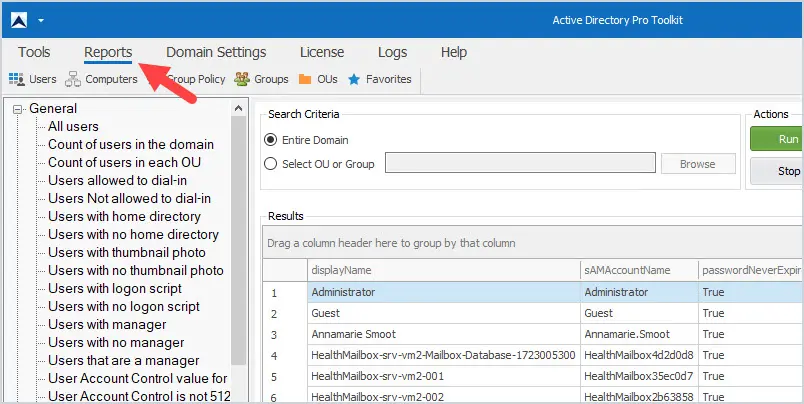Viewport: 804px width, 404px height.
Task: Select Users with manager report
Action: (107, 325)
